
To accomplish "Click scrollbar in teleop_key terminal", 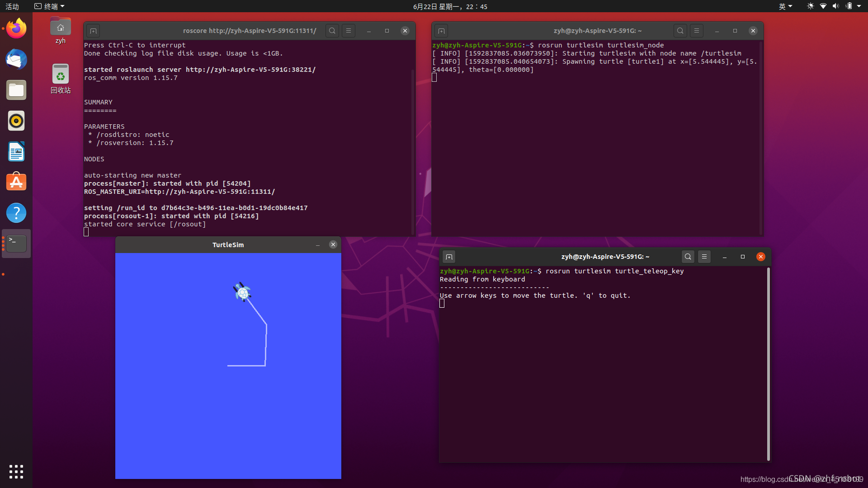I will (768, 364).
